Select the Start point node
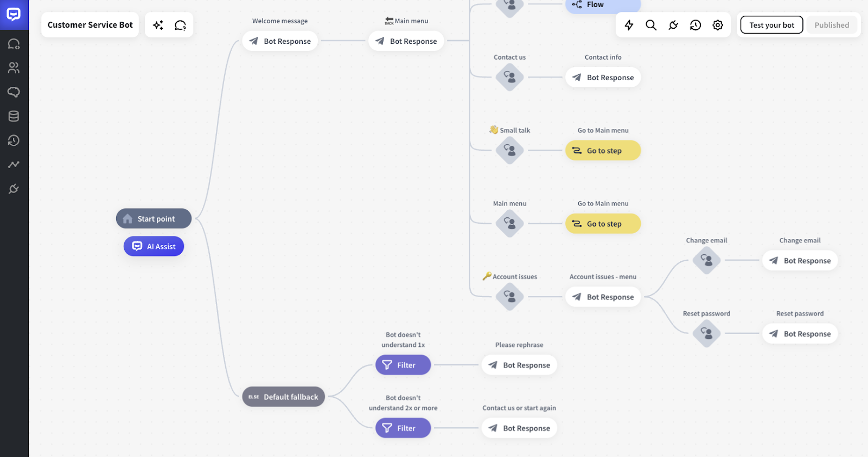Image resolution: width=868 pixels, height=457 pixels. [154, 218]
